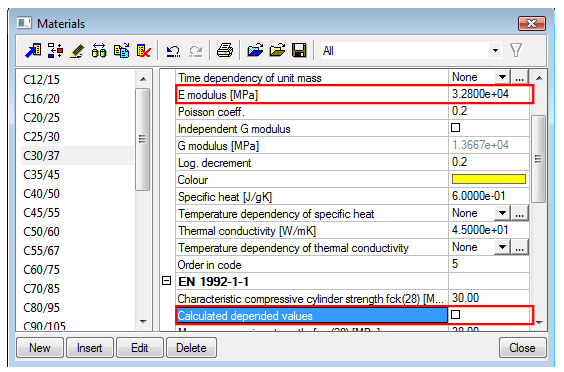564x372 pixels.
Task: Click the New button
Action: click(40, 348)
